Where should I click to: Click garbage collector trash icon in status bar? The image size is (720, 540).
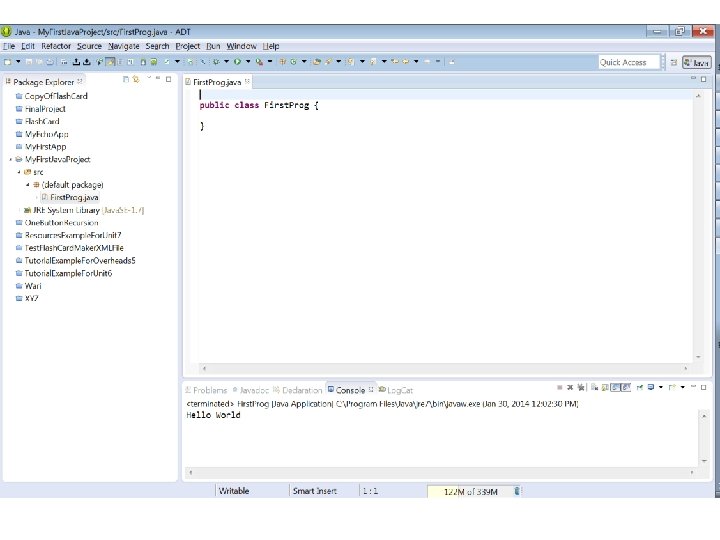[x=517, y=491]
